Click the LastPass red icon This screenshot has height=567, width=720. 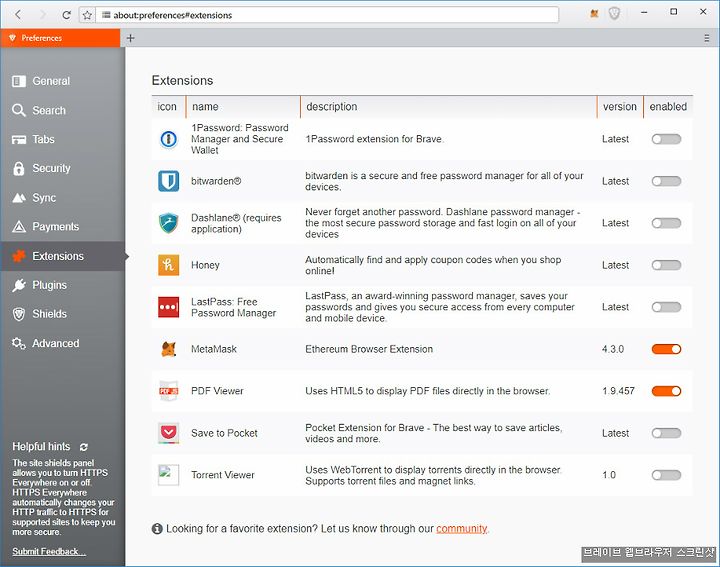tap(169, 307)
